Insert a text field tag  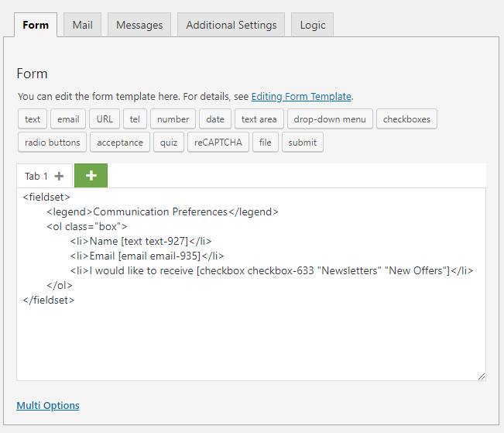pyautogui.click(x=33, y=119)
